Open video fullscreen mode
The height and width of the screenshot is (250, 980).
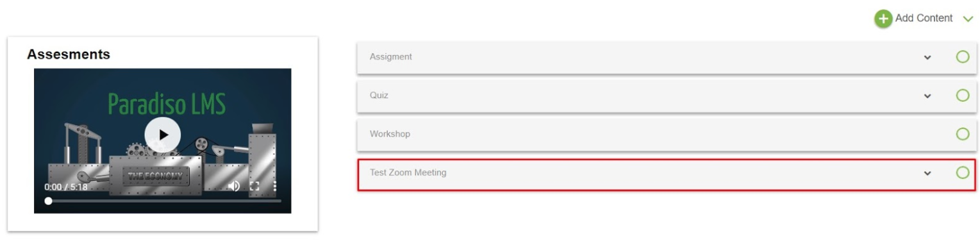[254, 186]
